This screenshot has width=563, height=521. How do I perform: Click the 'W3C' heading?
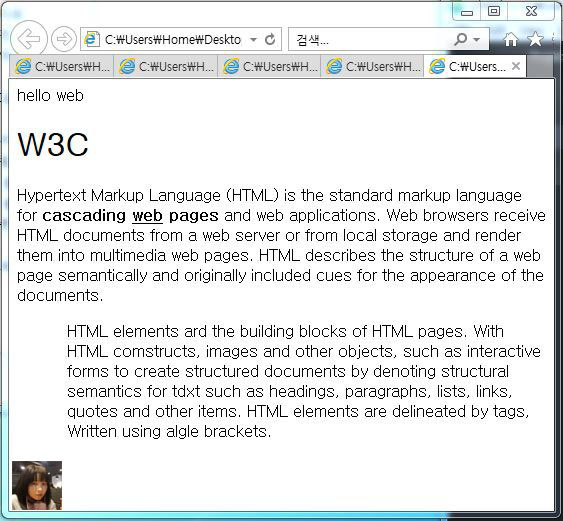pos(53,144)
